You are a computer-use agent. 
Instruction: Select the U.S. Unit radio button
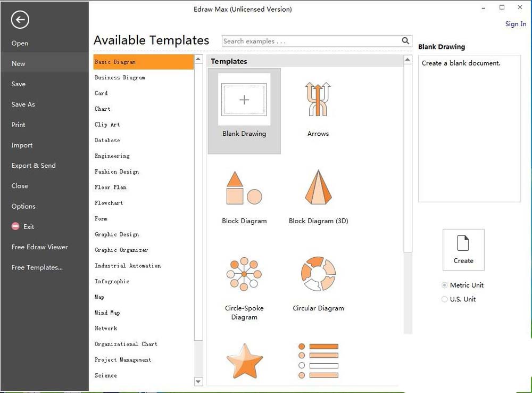coord(444,299)
